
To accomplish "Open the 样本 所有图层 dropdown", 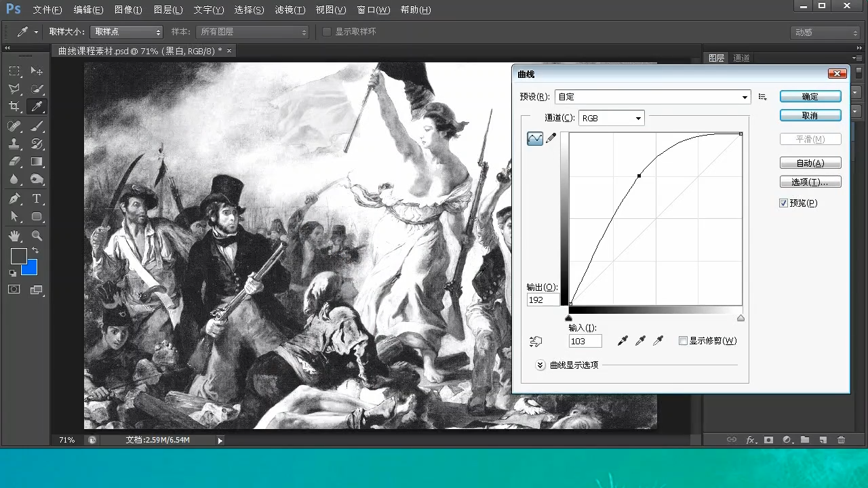I will point(252,32).
